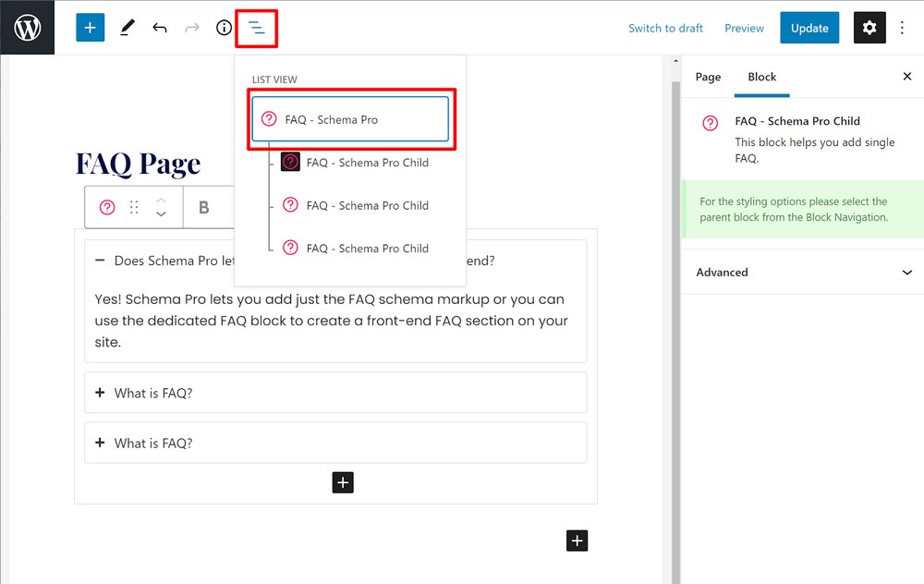The width and height of the screenshot is (924, 584).
Task: Move block up with arrow
Action: tap(161, 201)
